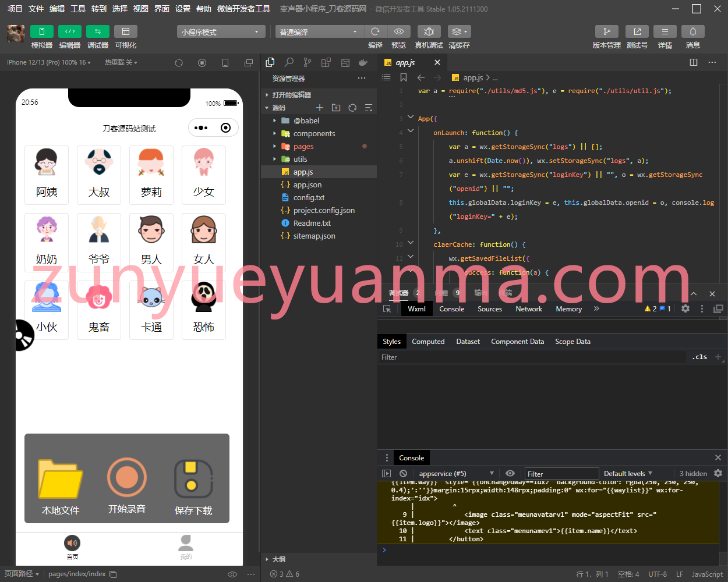Click the clear cache (清缓存) icon

click(459, 31)
